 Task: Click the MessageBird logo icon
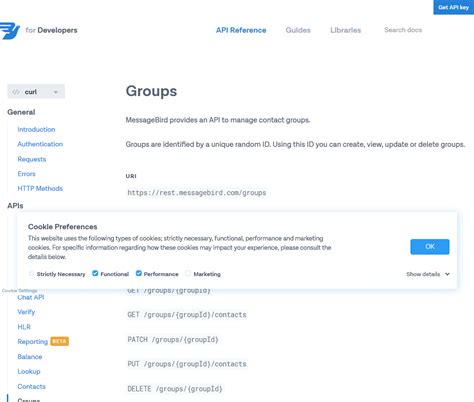pyautogui.click(x=10, y=31)
